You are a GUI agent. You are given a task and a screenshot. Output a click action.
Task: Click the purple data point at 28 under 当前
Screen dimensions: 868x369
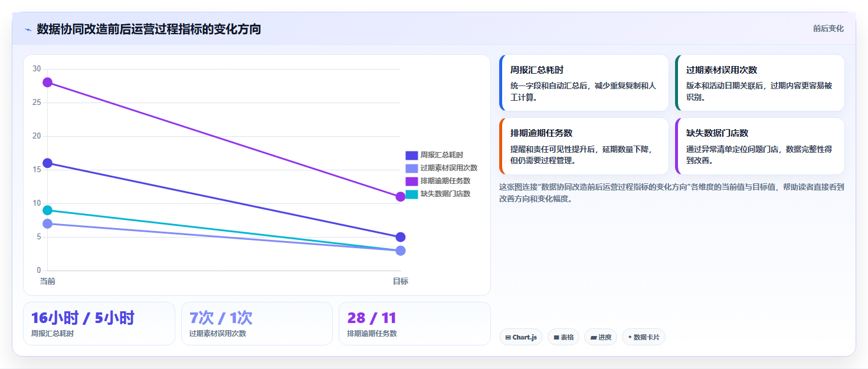tap(48, 83)
